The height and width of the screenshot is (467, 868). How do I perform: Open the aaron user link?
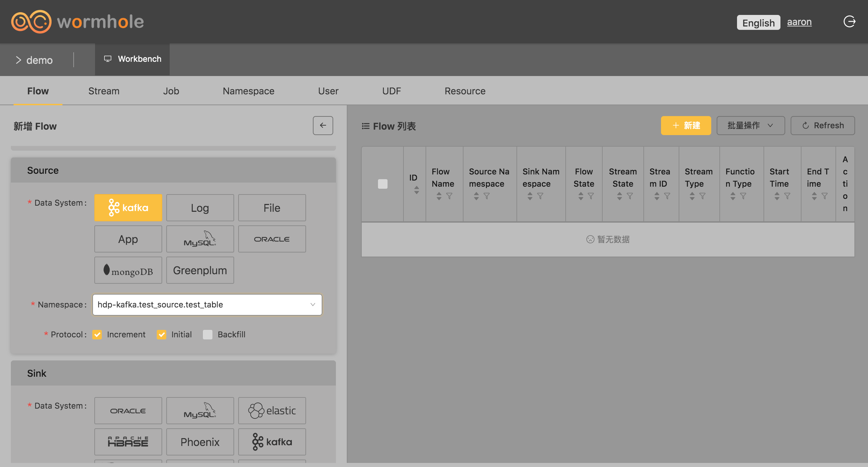click(799, 22)
